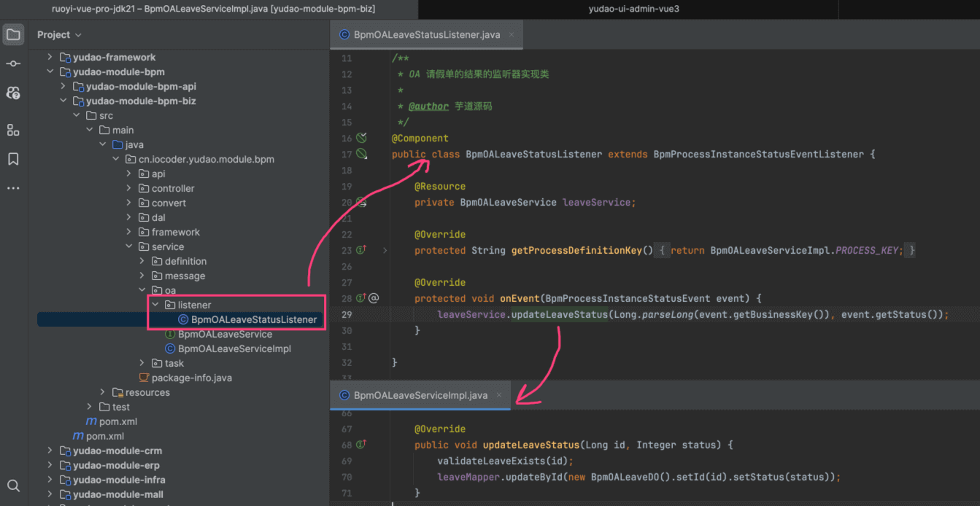Image resolution: width=980 pixels, height=506 pixels.
Task: Expand the yudao-framework module
Action: pos(50,57)
